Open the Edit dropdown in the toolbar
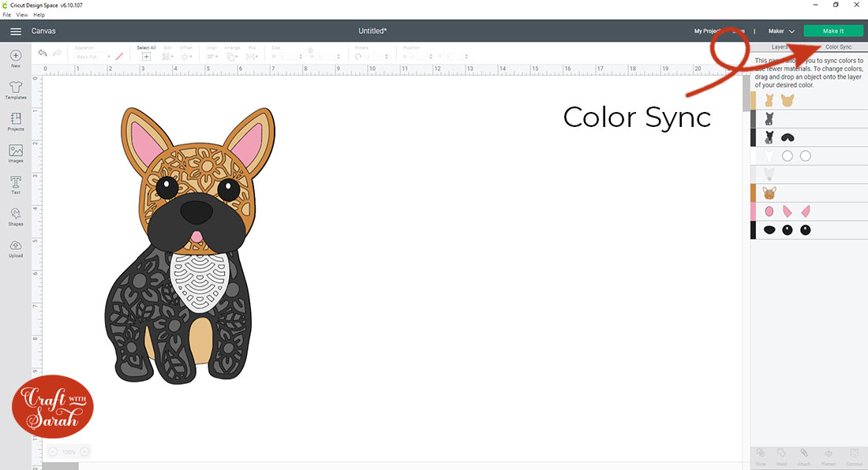 pos(168,57)
